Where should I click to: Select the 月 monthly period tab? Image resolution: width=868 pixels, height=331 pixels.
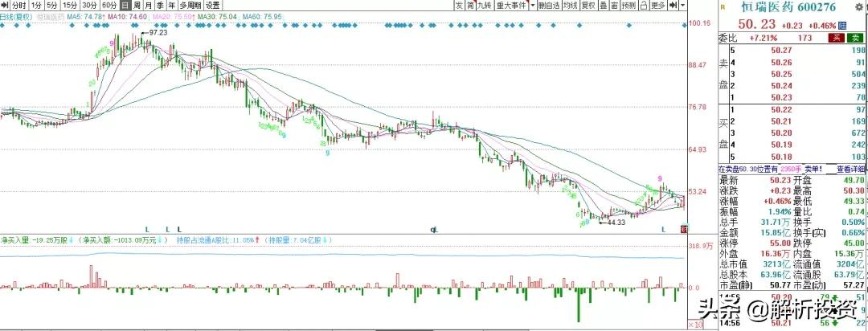(148, 5)
